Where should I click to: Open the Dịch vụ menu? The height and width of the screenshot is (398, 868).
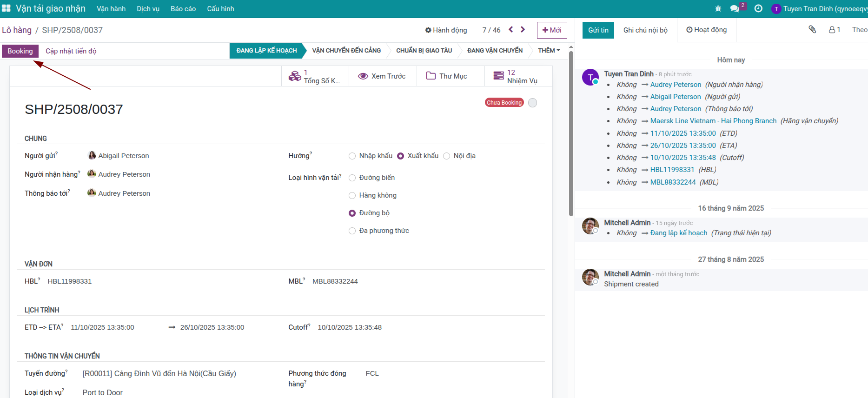(148, 9)
